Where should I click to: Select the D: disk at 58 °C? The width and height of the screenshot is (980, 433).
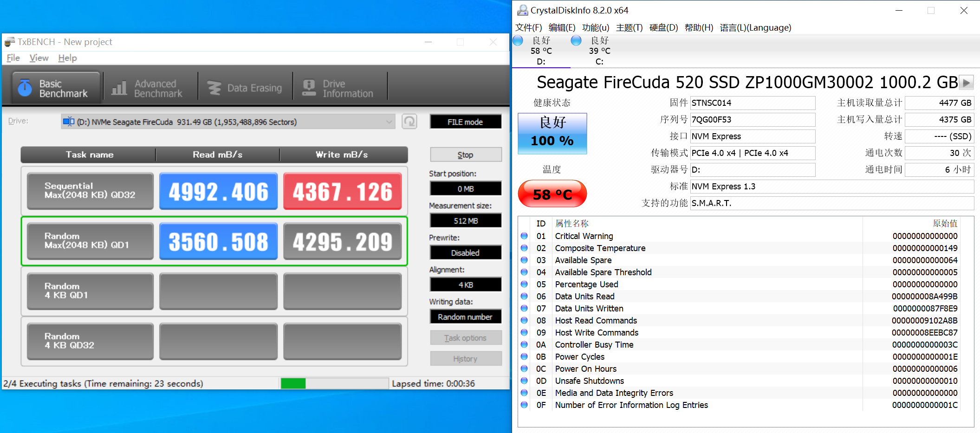[541, 51]
